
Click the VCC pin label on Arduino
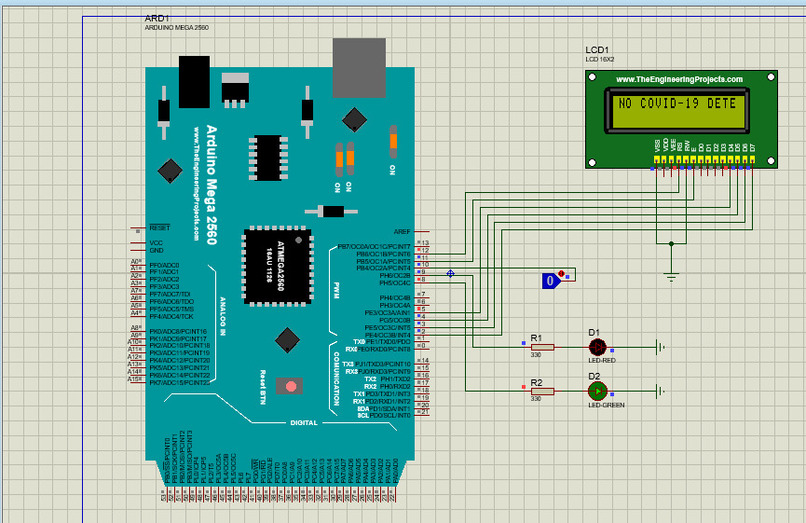pos(156,243)
